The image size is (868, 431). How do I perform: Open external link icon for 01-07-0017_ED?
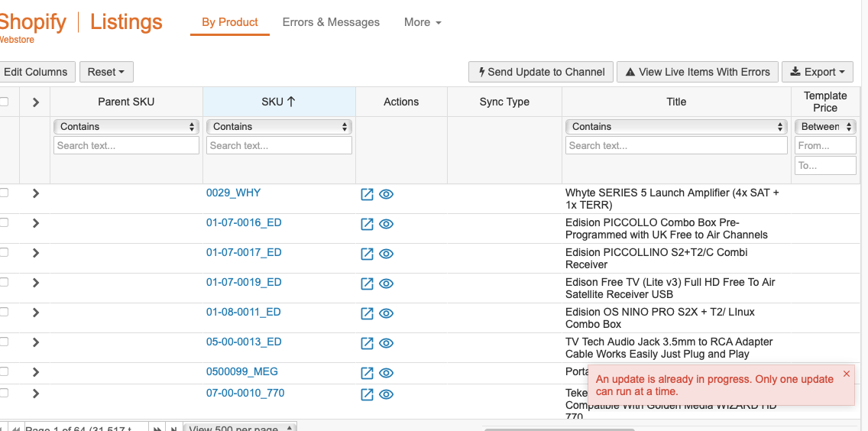(367, 254)
